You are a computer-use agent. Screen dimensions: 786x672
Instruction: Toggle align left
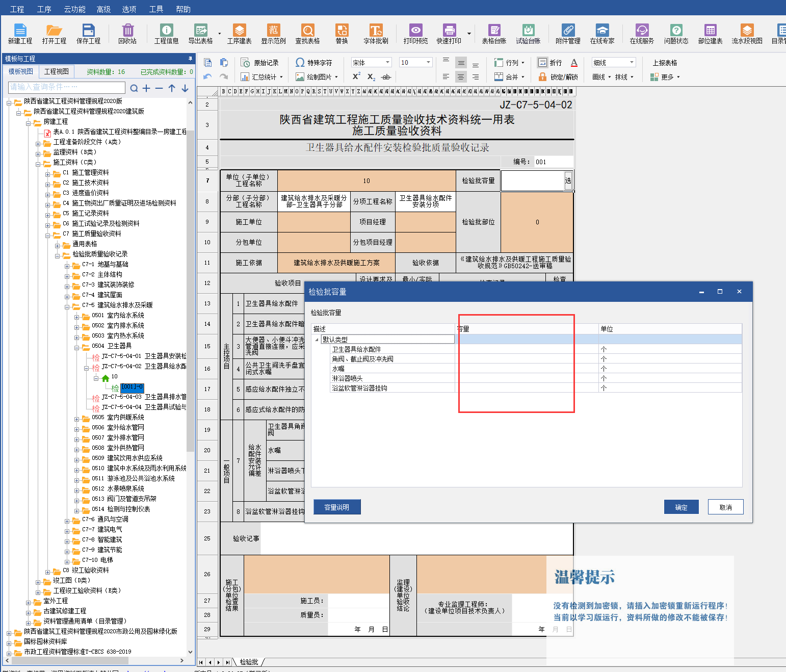(x=446, y=76)
